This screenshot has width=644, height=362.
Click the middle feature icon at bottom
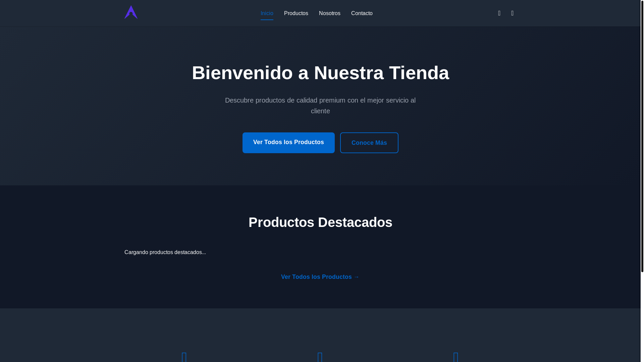[320, 357]
